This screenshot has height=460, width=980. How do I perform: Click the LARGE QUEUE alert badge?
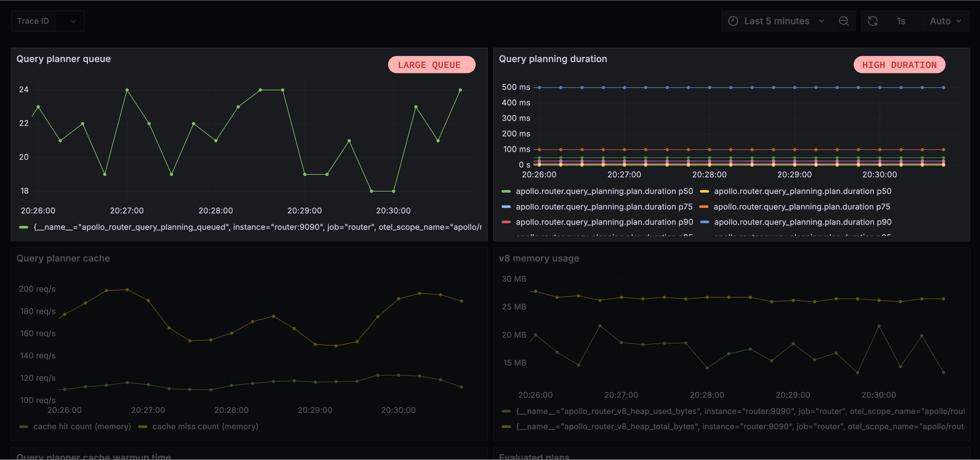431,65
